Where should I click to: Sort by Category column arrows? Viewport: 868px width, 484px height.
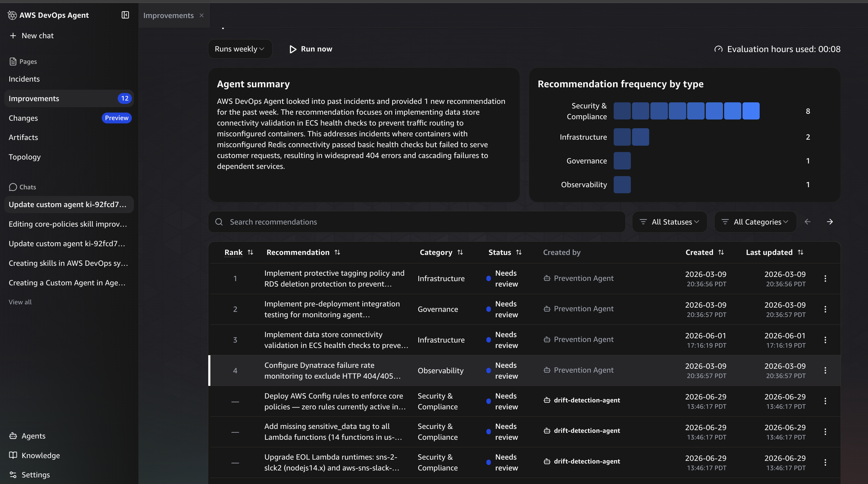point(460,252)
